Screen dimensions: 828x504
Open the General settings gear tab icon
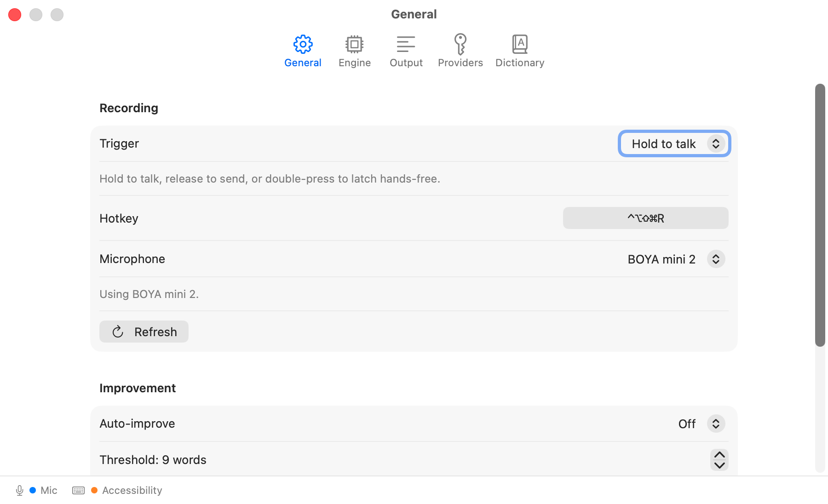point(303,44)
